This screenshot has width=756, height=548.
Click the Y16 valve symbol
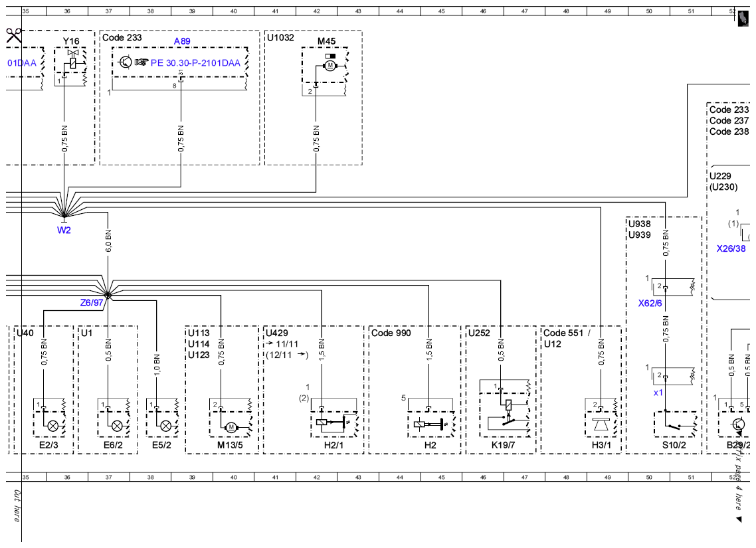coord(73,59)
